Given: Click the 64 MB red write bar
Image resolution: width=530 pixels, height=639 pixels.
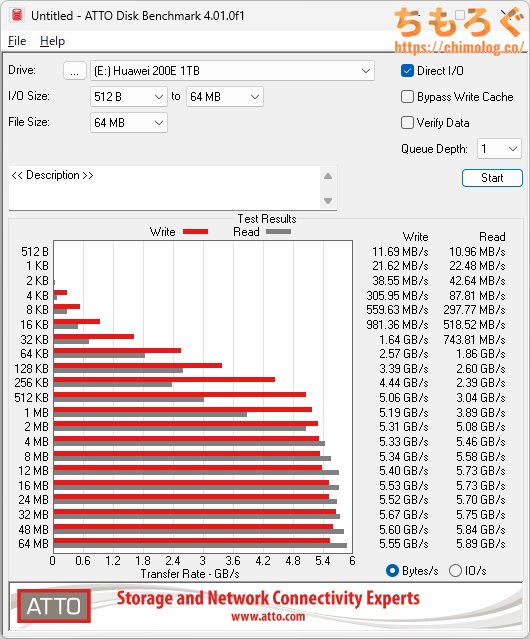Looking at the screenshot, I should pos(191,541).
